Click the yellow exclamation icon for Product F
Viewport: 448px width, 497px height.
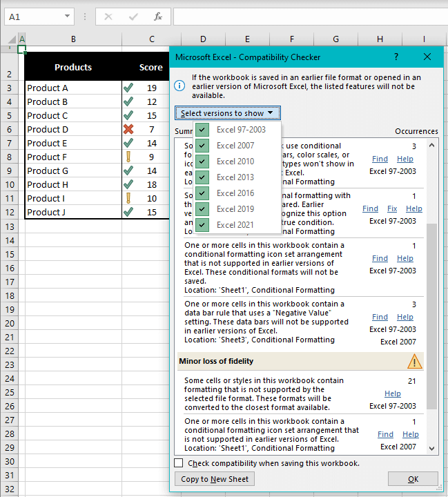[128, 157]
